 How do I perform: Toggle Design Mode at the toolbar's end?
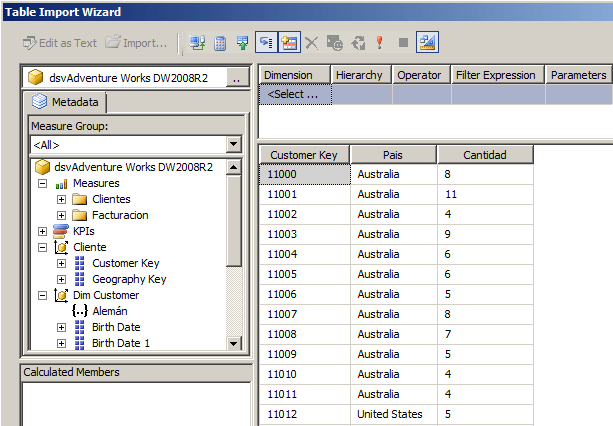[428, 43]
